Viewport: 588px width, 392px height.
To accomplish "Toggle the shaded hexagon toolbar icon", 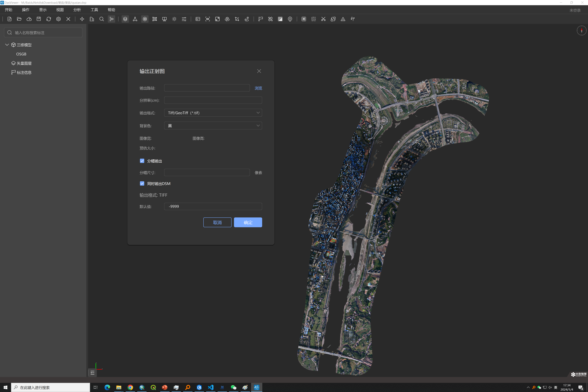I will coord(145,19).
